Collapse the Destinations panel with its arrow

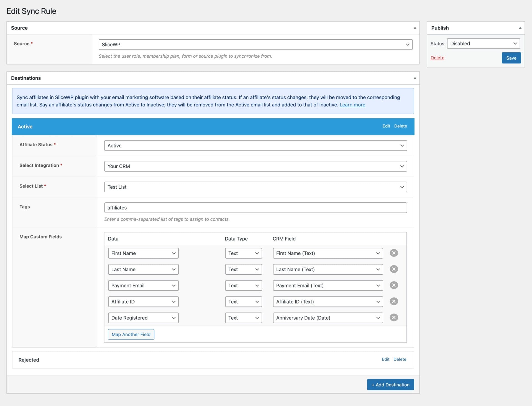(415, 78)
